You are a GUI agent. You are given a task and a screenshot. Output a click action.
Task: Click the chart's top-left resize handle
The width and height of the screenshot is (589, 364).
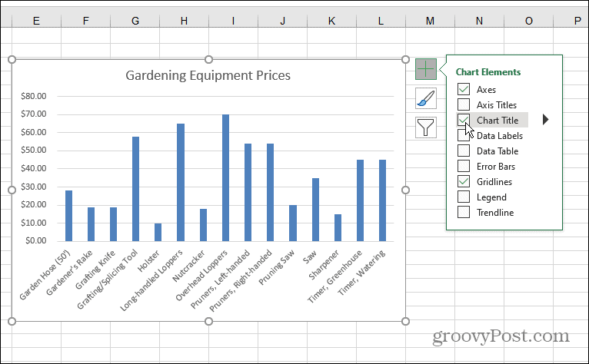12,60
